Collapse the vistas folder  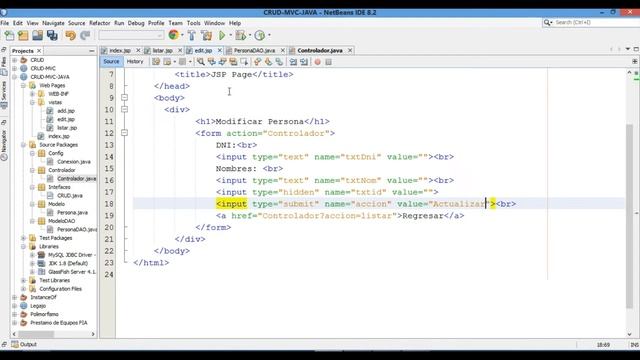(33, 102)
